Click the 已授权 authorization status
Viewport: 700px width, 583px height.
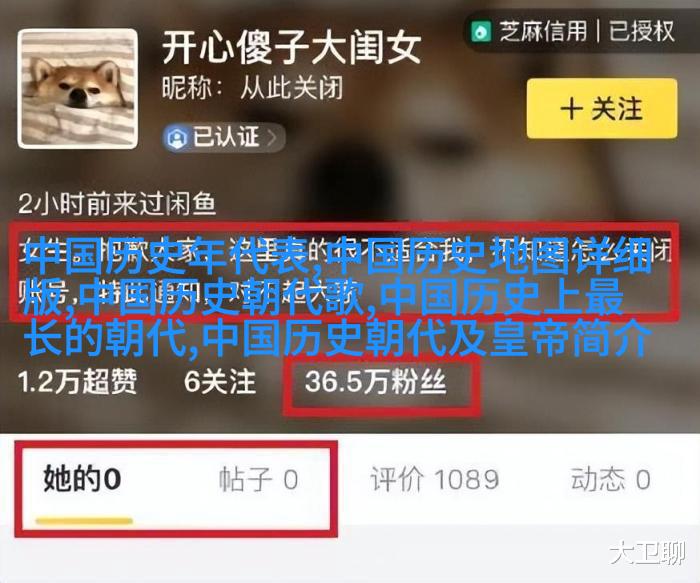[641, 31]
